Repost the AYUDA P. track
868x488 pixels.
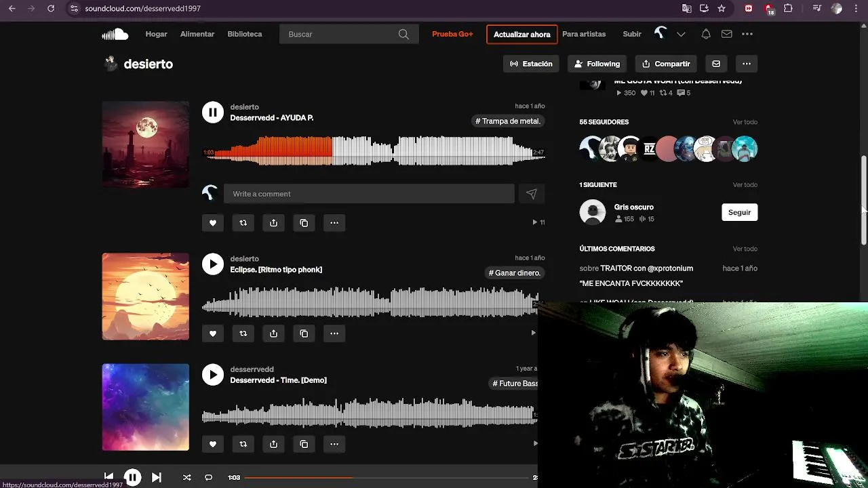[243, 223]
